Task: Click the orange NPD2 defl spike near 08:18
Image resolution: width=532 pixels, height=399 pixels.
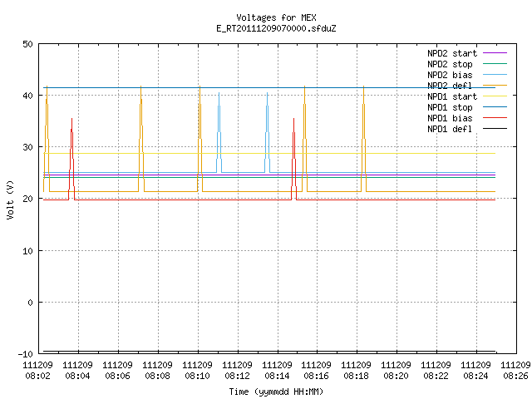Action: pyautogui.click(x=364, y=139)
